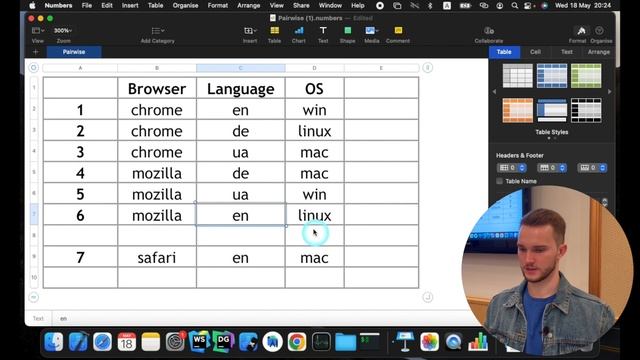
Task: Click the Shape toolbar icon
Action: (x=347, y=31)
